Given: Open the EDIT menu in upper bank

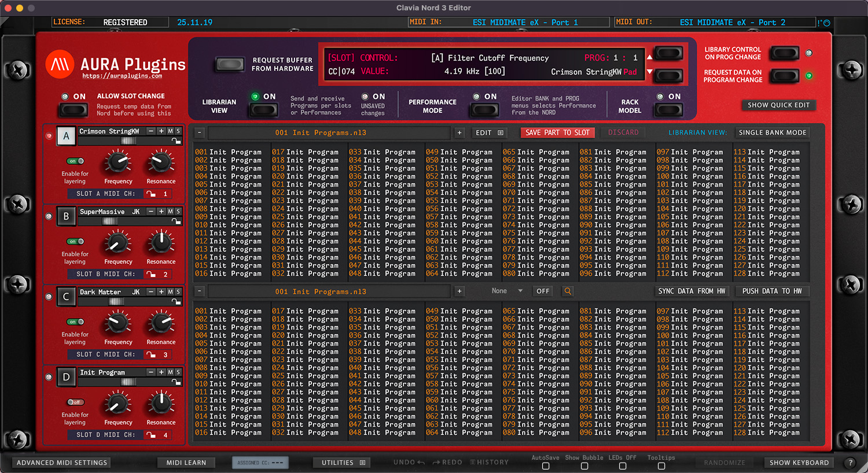Looking at the screenshot, I should point(489,133).
